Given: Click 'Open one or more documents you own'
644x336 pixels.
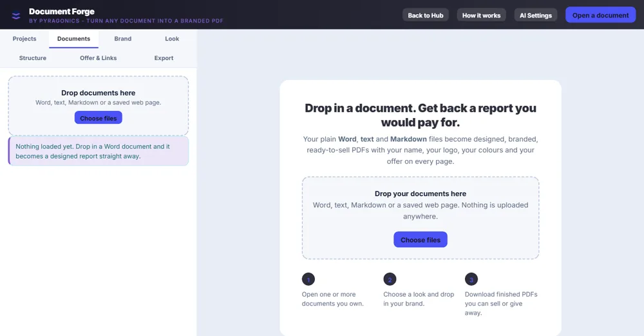Looking at the screenshot, I should tap(333, 299).
